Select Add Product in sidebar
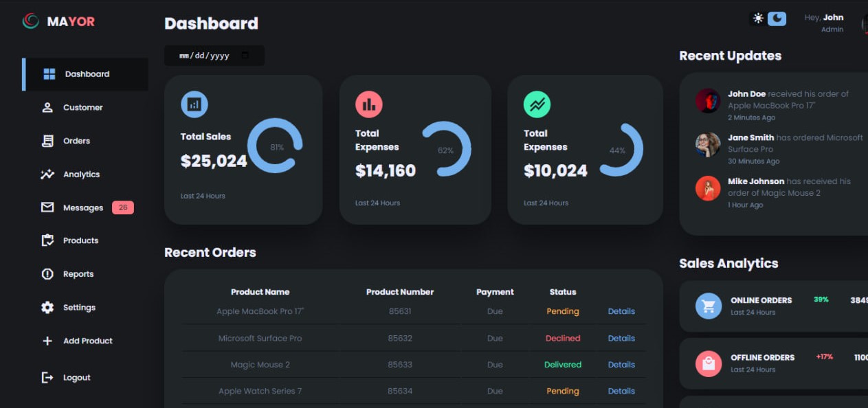The width and height of the screenshot is (868, 408). click(x=87, y=341)
